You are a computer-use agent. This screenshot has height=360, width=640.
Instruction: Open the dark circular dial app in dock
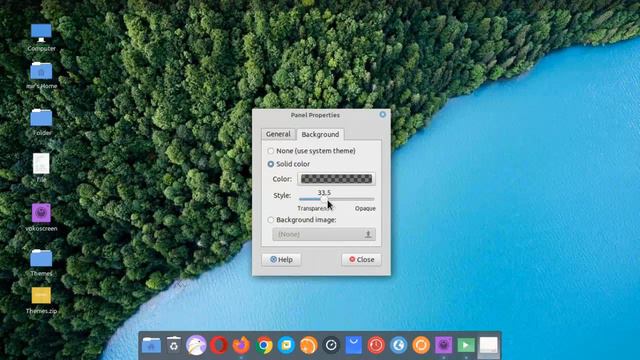(x=331, y=345)
